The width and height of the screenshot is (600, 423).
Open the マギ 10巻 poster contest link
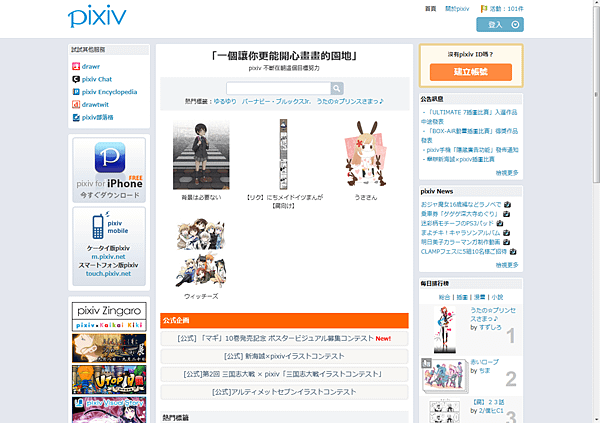(x=284, y=338)
